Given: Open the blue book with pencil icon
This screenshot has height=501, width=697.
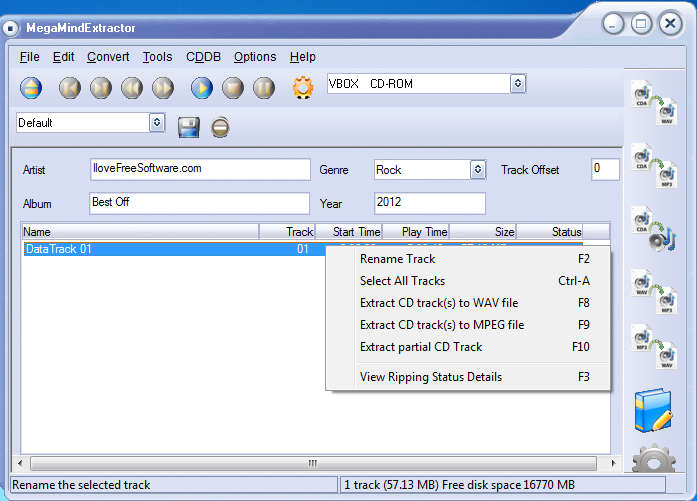Looking at the screenshot, I should (653, 410).
